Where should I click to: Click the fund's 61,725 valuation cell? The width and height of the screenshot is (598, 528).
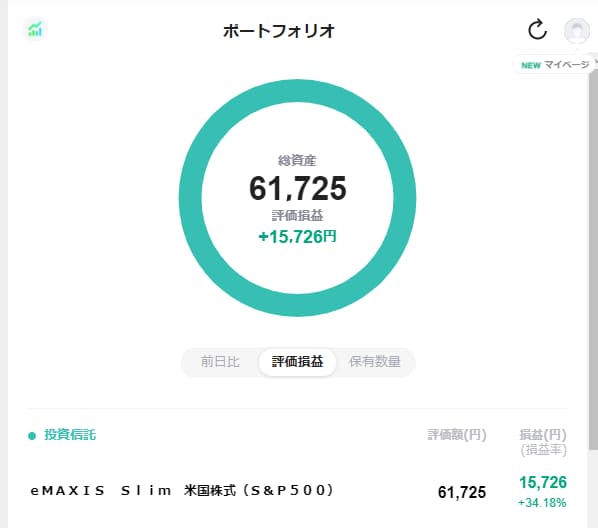462,492
